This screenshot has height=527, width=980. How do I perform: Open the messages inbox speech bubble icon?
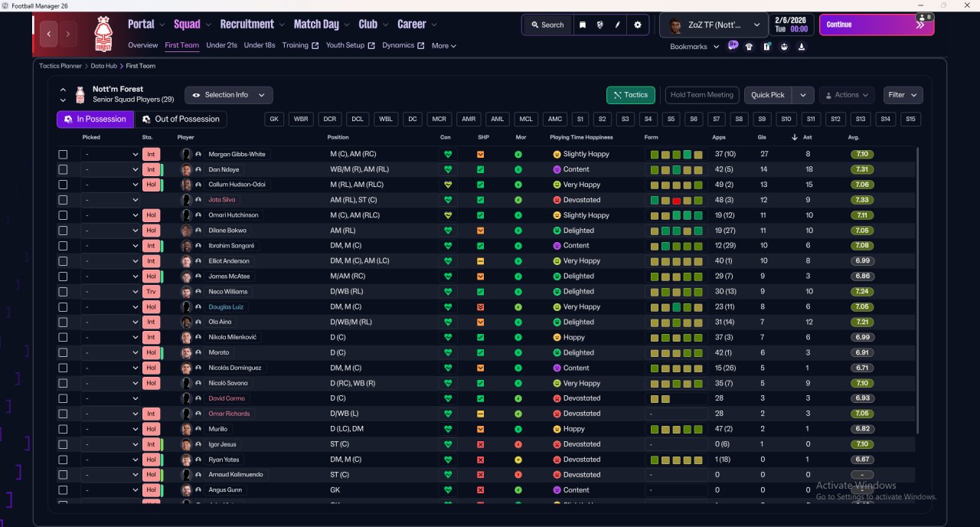(x=733, y=46)
